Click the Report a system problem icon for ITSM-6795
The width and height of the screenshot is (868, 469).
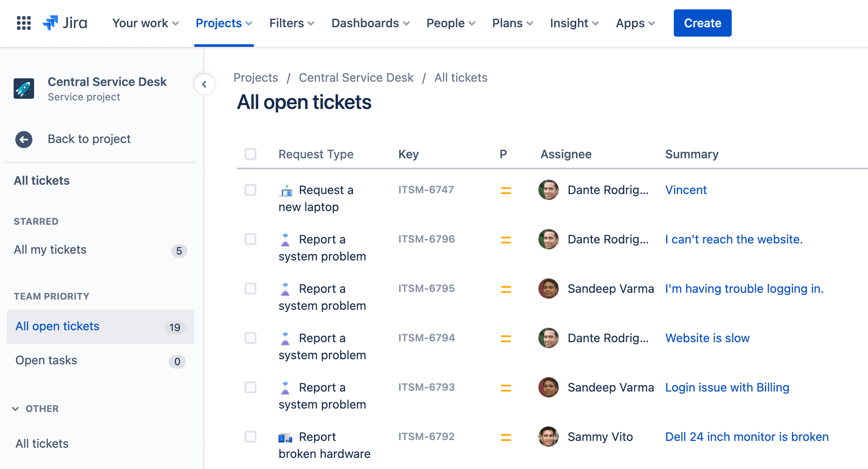(285, 288)
